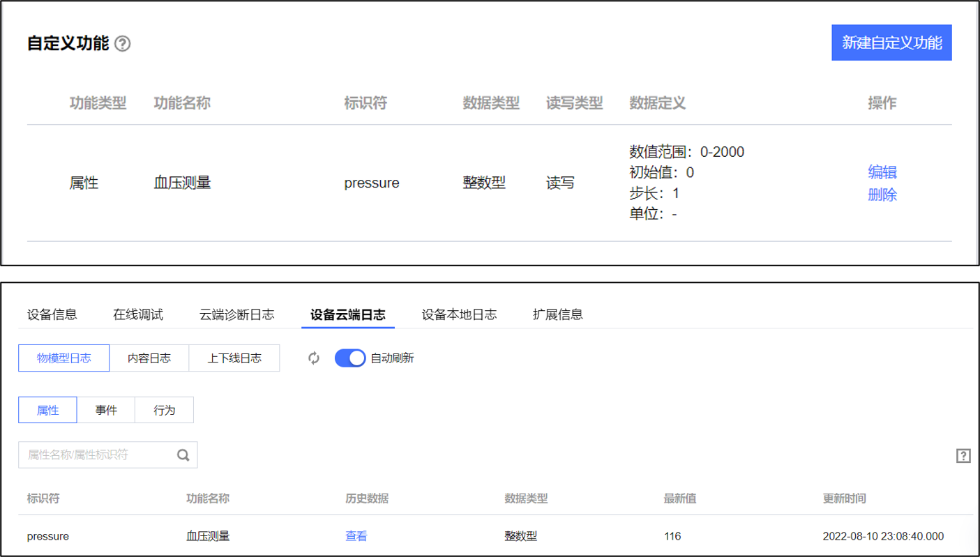Switch to the 在线调试 tab
The image size is (980, 557).
pyautogui.click(x=138, y=314)
